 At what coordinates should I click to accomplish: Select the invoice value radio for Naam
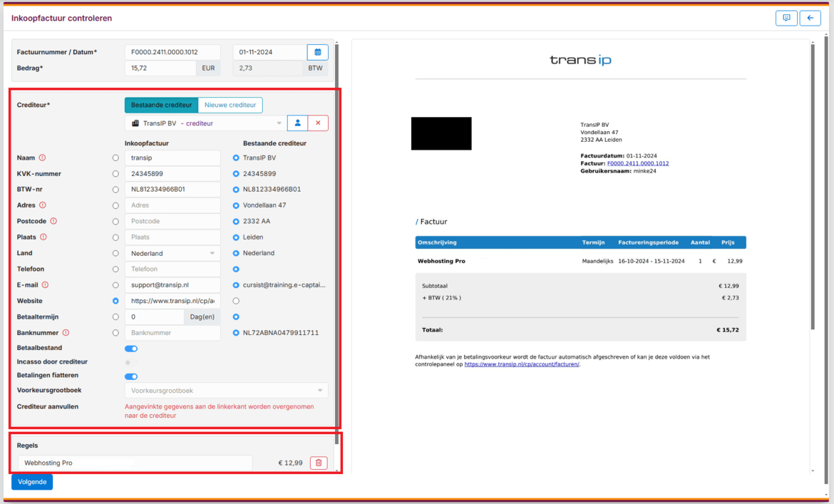coord(115,158)
